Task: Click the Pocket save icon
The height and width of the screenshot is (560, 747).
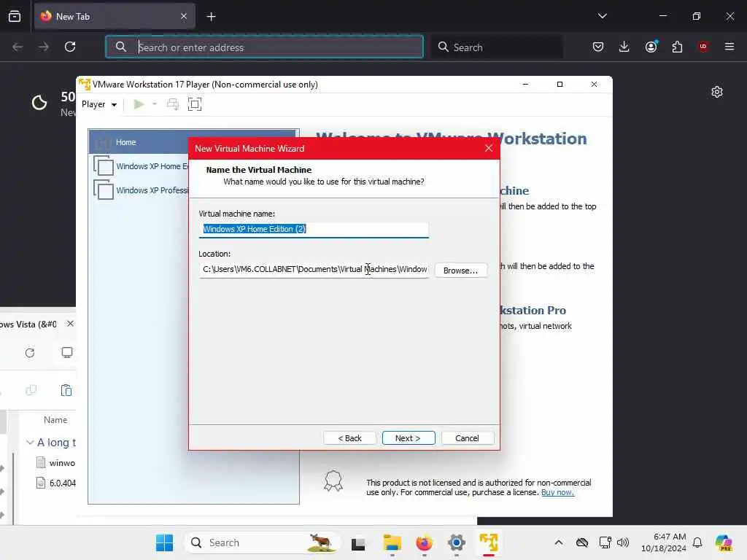Action: [x=598, y=47]
